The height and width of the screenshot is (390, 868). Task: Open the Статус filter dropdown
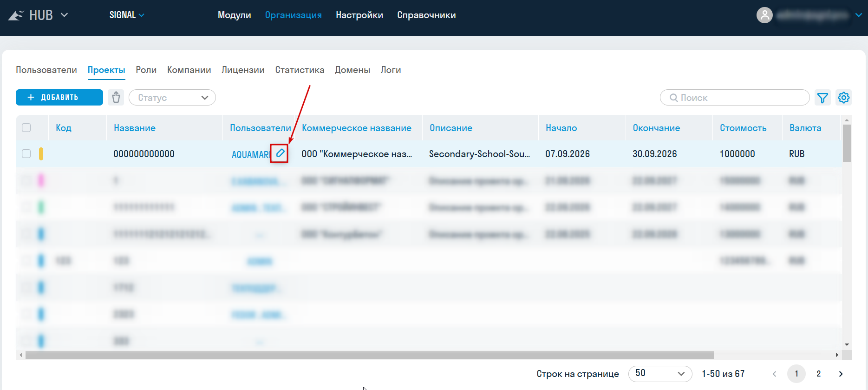point(172,98)
